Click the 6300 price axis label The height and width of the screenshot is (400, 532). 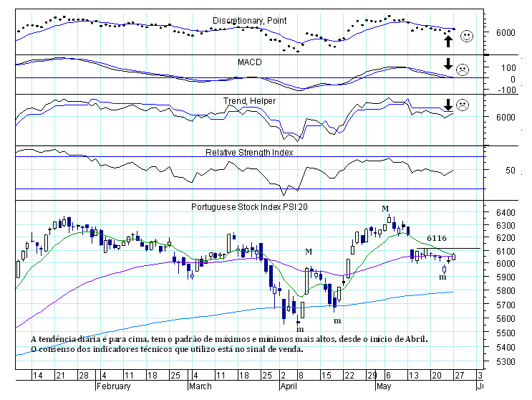506,226
